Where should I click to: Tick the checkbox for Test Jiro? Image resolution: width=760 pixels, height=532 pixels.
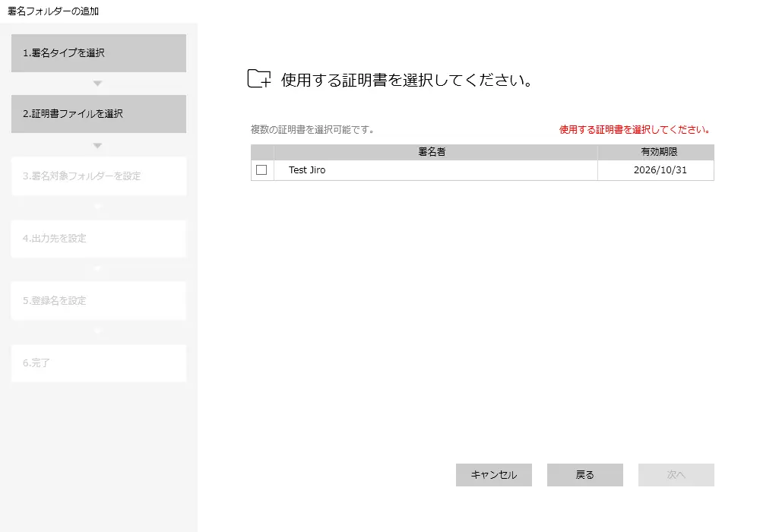tap(261, 170)
